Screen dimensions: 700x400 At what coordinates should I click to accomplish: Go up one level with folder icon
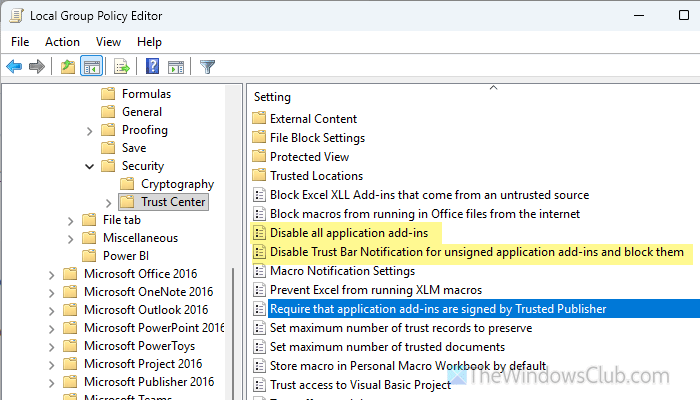point(68,67)
